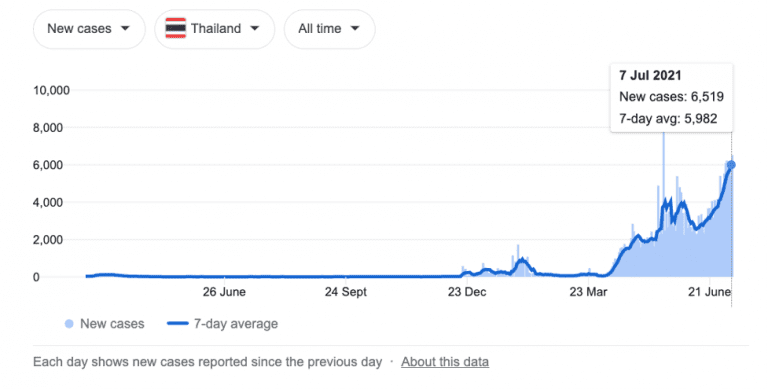Screen dimensions: 768x389
Task: Open the Thailand country dropdown
Action: (215, 29)
